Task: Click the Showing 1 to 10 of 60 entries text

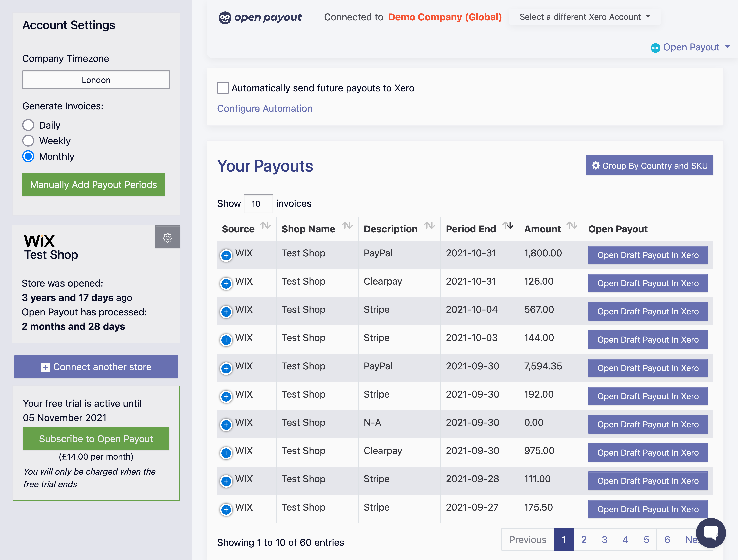Action: (x=280, y=542)
